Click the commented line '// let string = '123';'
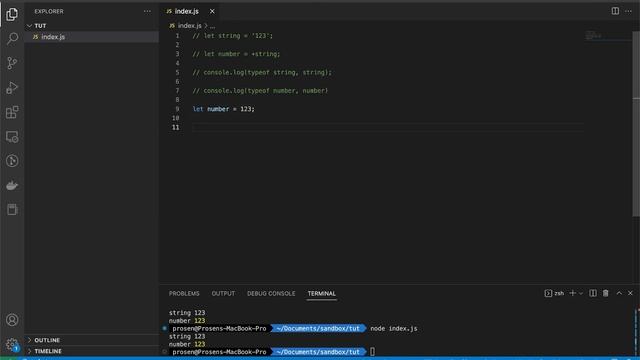The height and width of the screenshot is (360, 640). 232,36
